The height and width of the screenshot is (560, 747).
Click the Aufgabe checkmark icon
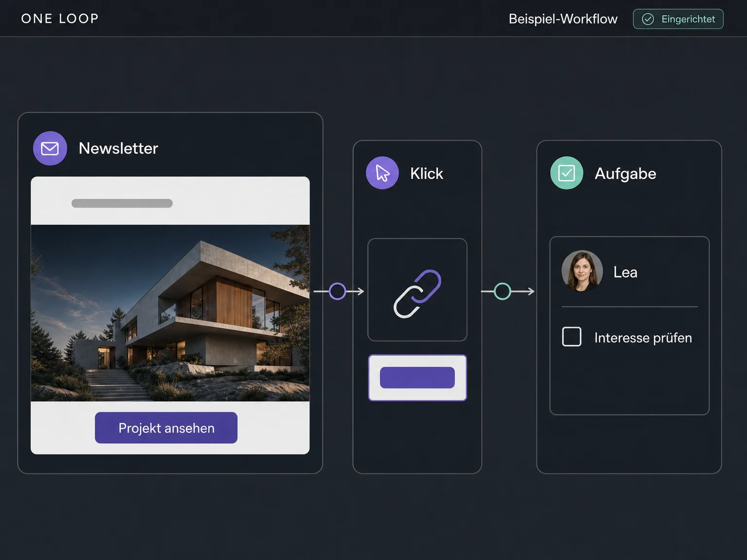point(567,173)
